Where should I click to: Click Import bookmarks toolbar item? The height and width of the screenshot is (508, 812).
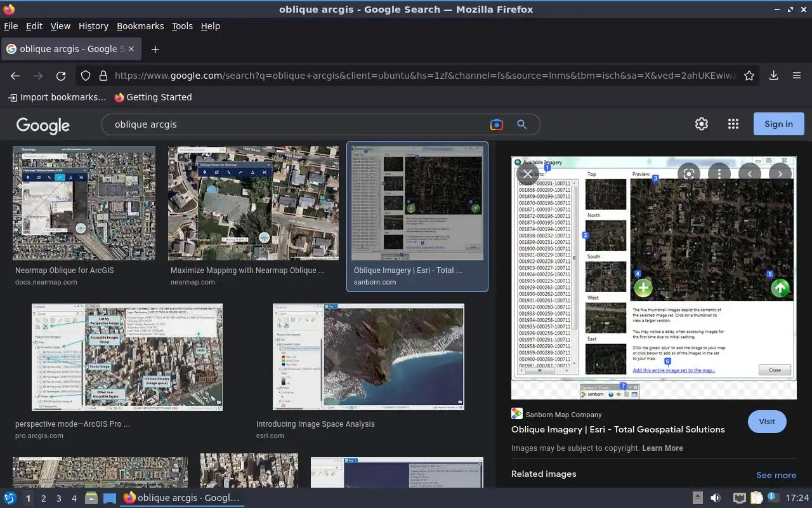[56, 97]
